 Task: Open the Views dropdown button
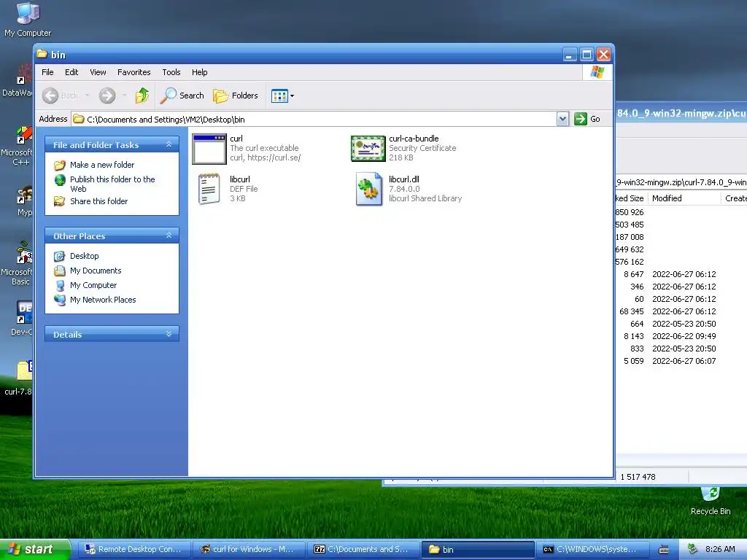[x=282, y=96]
